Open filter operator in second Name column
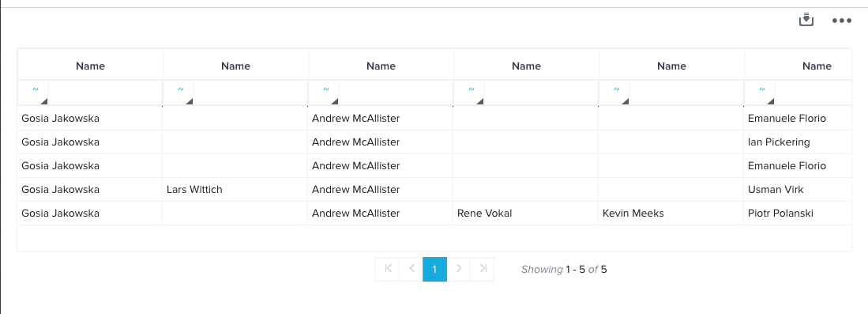Screen dimensions: 868x314 tap(178, 92)
